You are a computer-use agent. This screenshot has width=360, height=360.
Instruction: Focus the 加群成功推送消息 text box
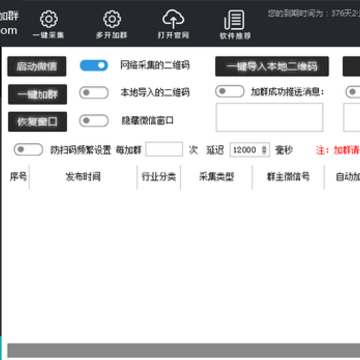(x=269, y=117)
